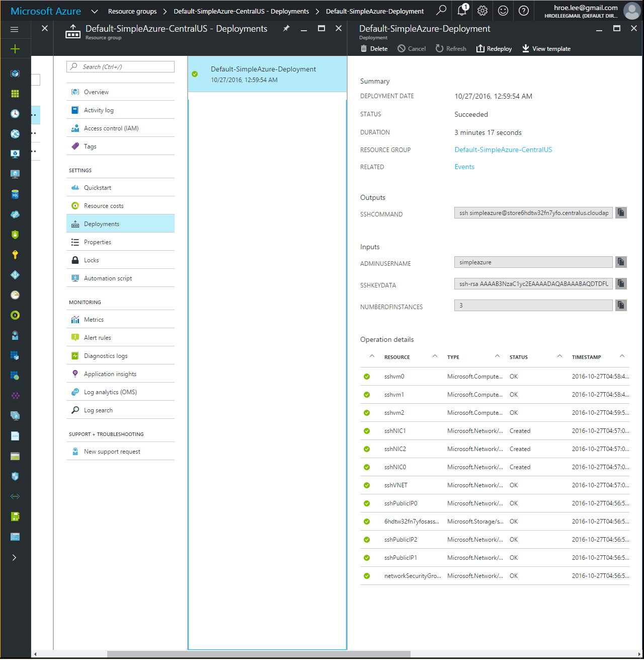Copy the ADMINUSERNAME input value
This screenshot has height=660, width=644.
tap(621, 262)
